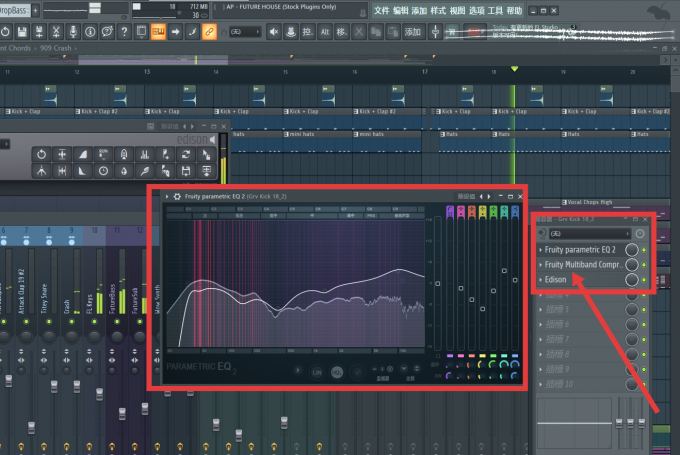Image resolution: width=680 pixels, height=455 pixels.
Task: Open the 工具 menu
Action: coord(495,10)
